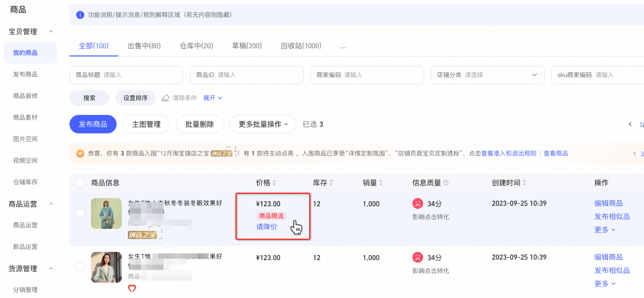This screenshot has width=644, height=298.
Task: Click 发布相似品 in second row
Action: (612, 271)
